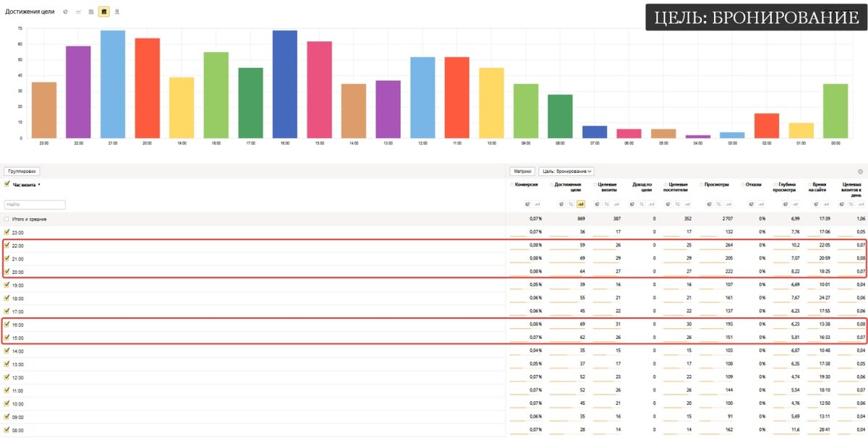The height and width of the screenshot is (438, 868).
Task: Click pie icon under Отказы column
Action: [x=751, y=205]
